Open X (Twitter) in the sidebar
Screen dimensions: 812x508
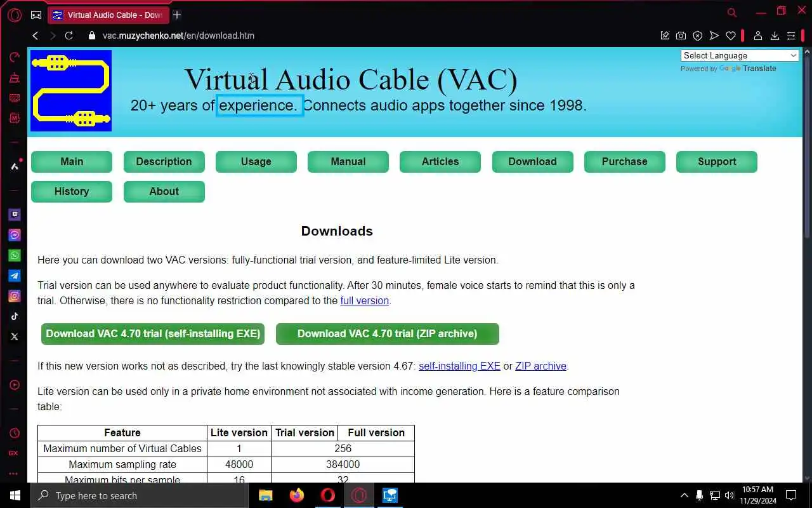[x=14, y=337]
